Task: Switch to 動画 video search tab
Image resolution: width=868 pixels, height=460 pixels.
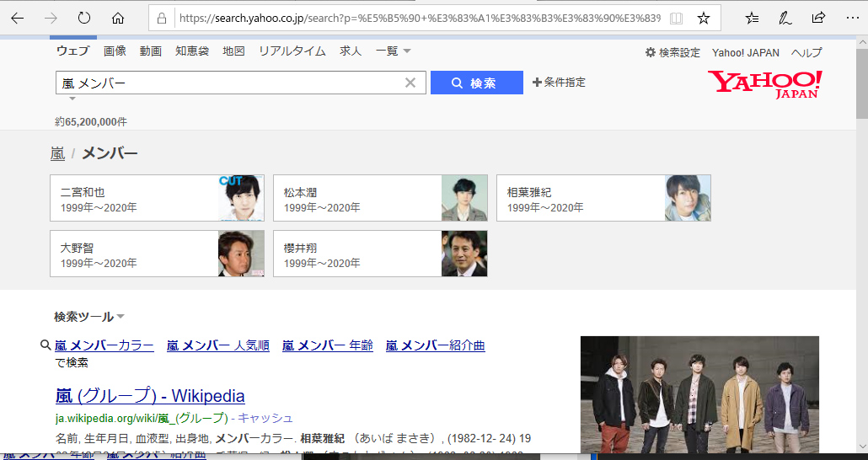Action: point(151,51)
